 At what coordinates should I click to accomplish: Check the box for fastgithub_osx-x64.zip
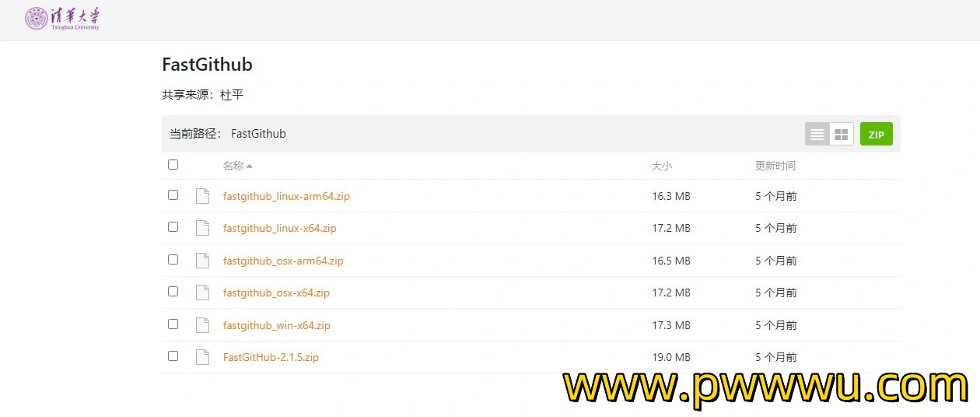(173, 291)
